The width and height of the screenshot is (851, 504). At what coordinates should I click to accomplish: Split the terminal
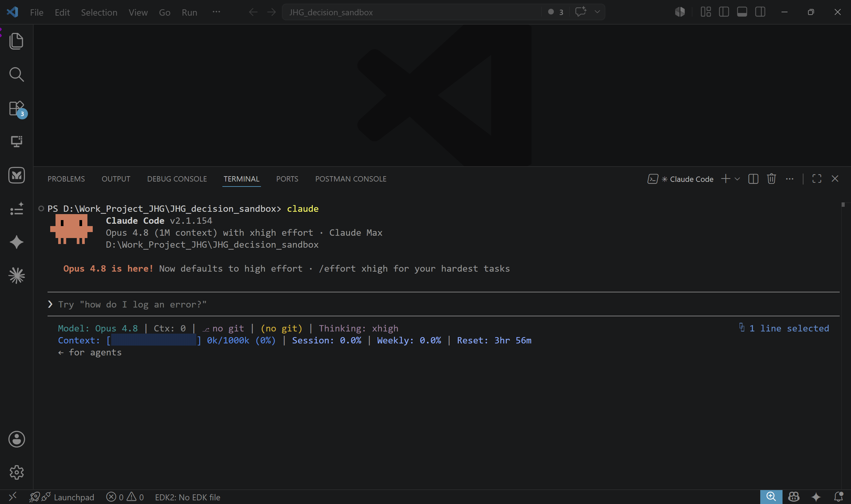[753, 179]
